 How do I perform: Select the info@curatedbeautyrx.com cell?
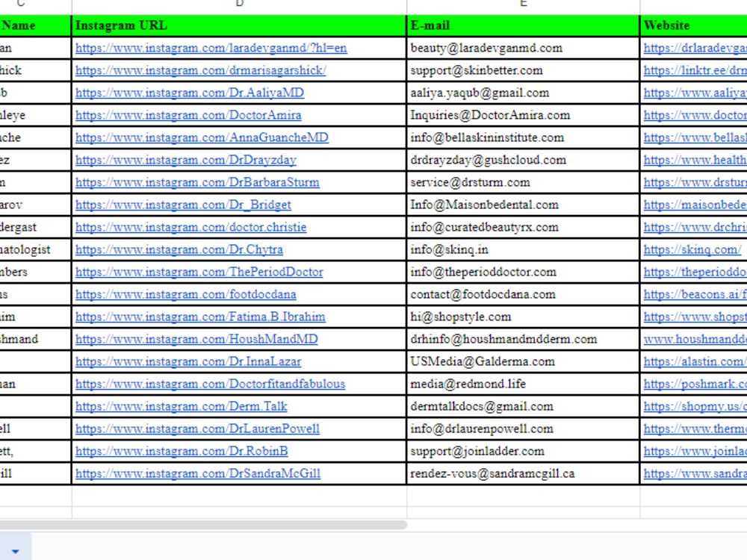click(x=523, y=227)
